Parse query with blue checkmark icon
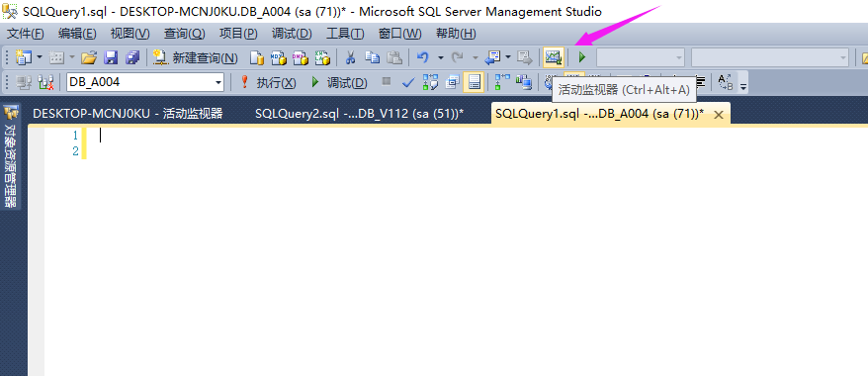 tap(408, 83)
